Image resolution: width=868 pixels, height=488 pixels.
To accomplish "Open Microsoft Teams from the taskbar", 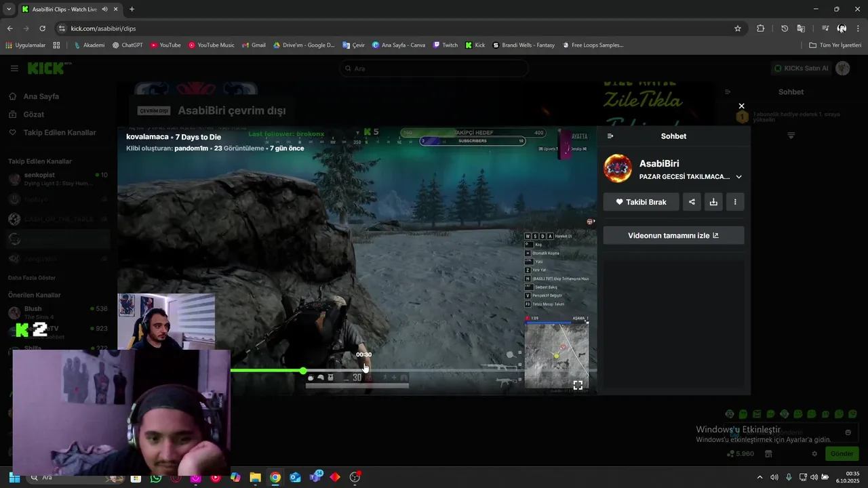I will pyautogui.click(x=315, y=477).
